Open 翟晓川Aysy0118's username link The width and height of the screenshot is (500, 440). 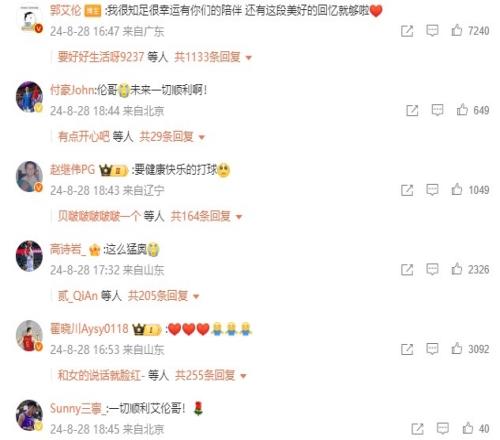pos(89,329)
